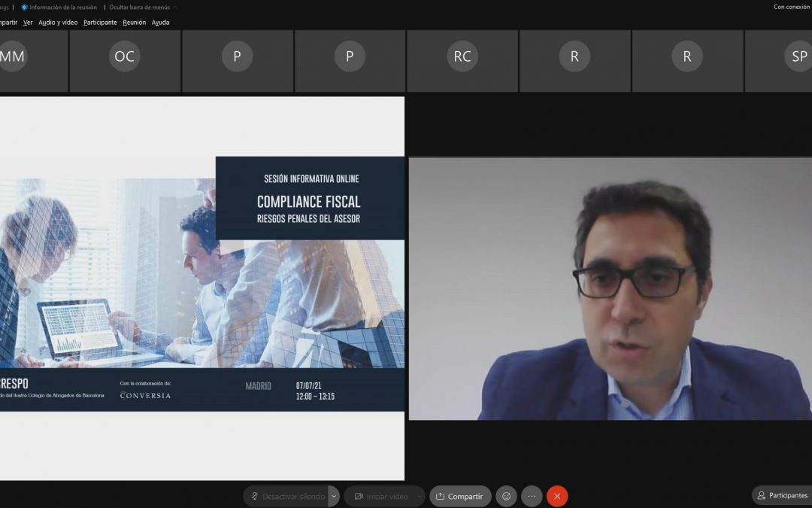Image resolution: width=812 pixels, height=508 pixels.
Task: Click the Iniciar vídeo camera button
Action: (380, 496)
